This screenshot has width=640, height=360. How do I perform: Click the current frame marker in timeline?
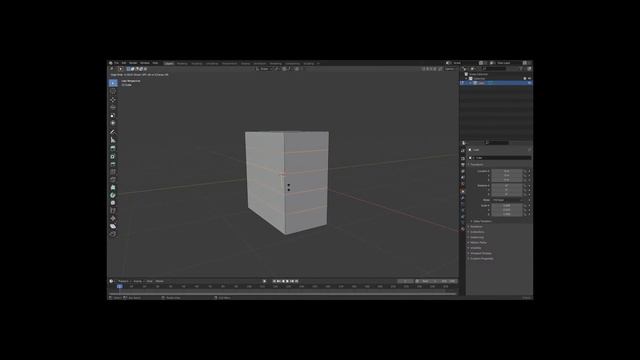tap(119, 287)
